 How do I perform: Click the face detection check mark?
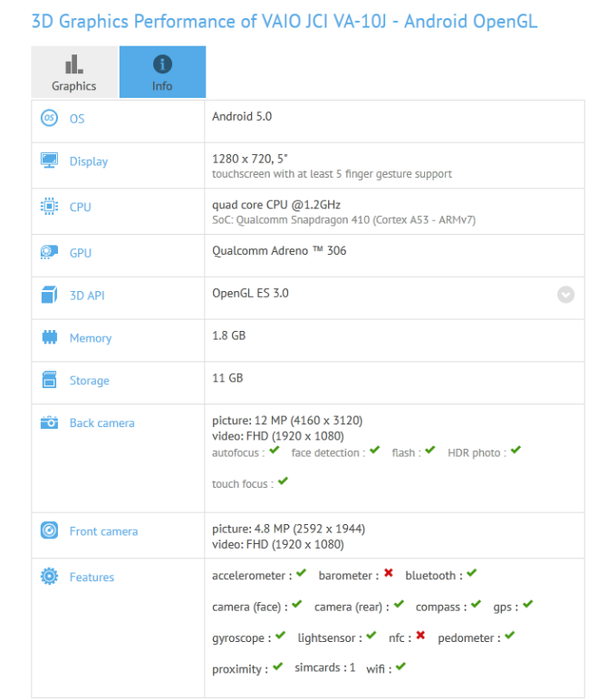tap(374, 450)
